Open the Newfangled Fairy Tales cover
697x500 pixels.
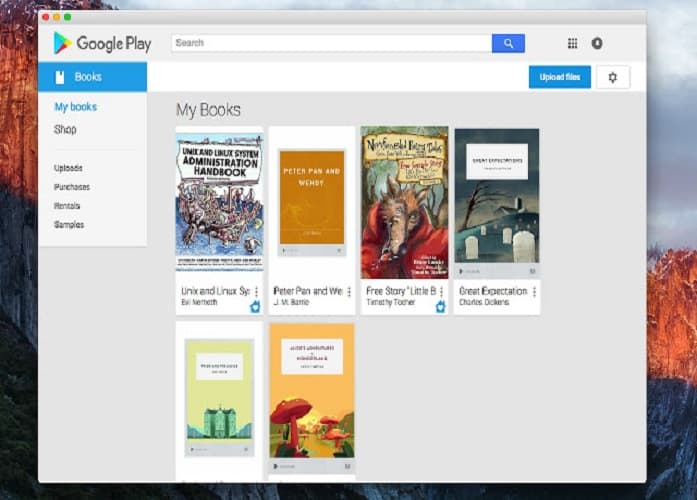click(405, 203)
